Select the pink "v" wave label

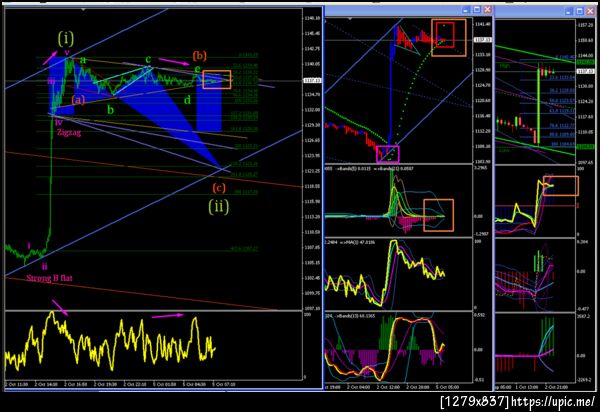(x=67, y=52)
